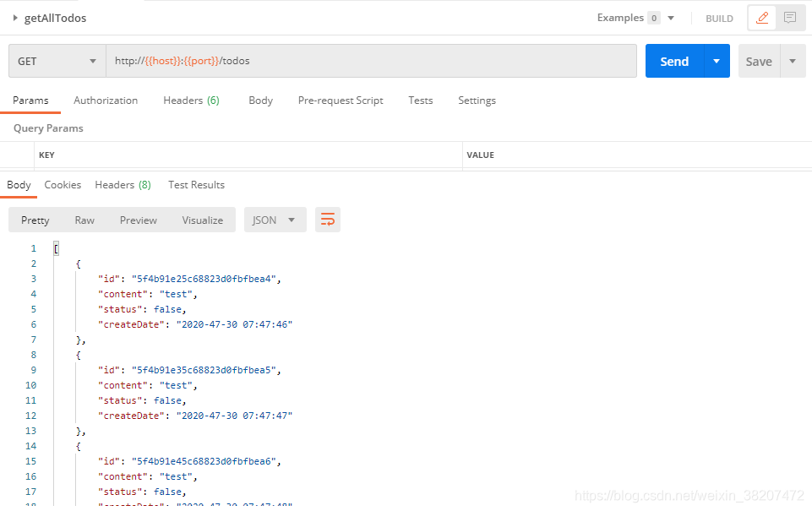
Task: Open the GET method dropdown
Action: coord(57,61)
